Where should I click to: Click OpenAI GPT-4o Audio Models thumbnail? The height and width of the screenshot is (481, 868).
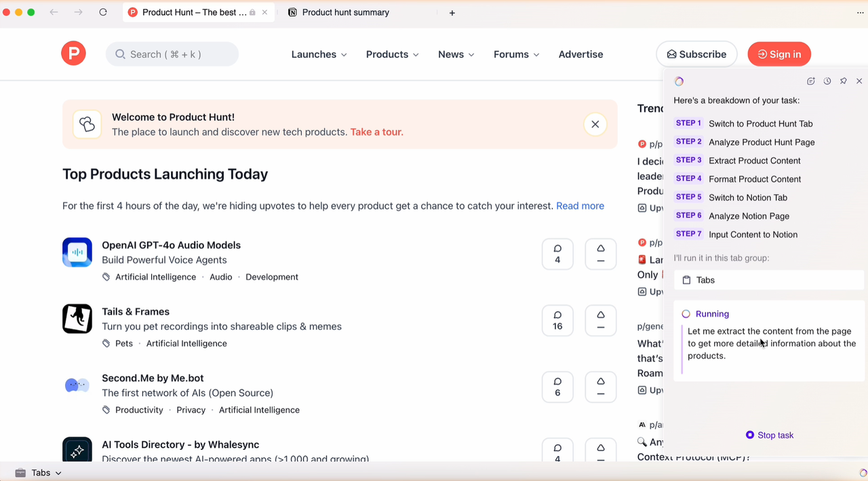click(x=77, y=253)
